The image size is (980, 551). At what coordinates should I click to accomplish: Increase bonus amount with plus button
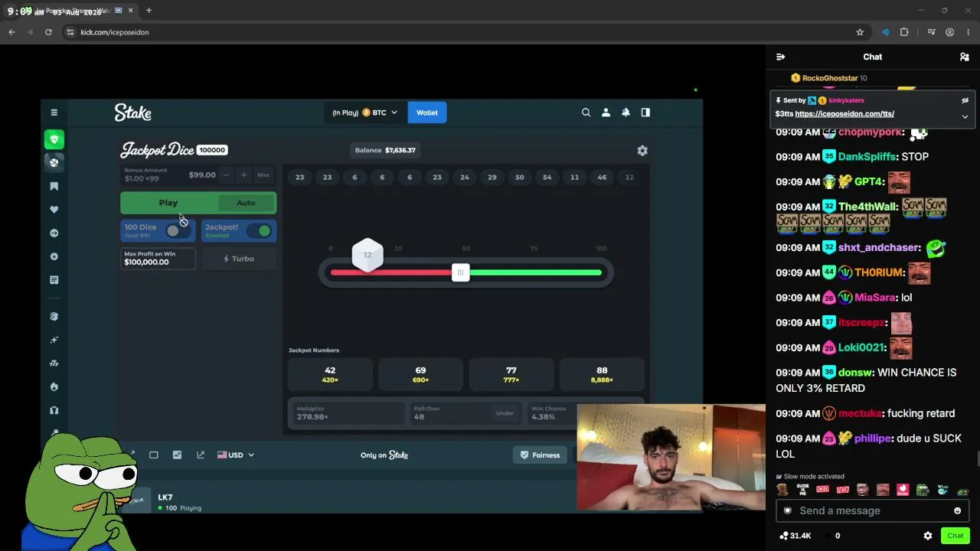click(243, 175)
